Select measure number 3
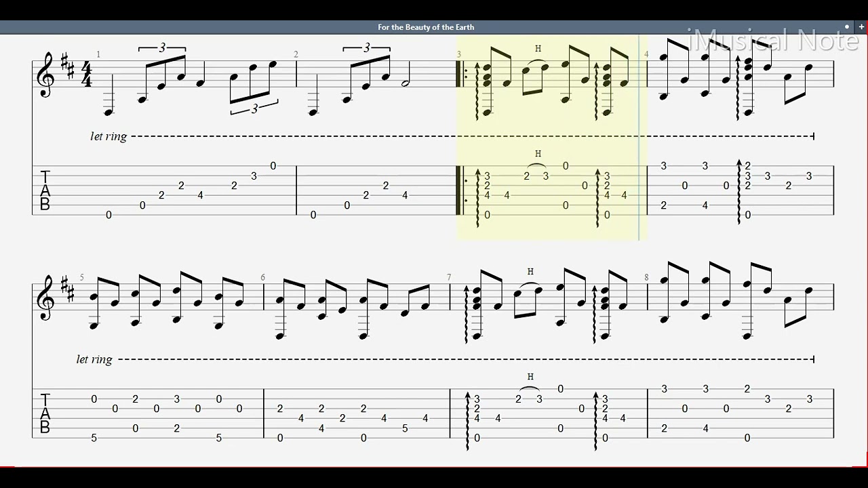 [x=459, y=54]
